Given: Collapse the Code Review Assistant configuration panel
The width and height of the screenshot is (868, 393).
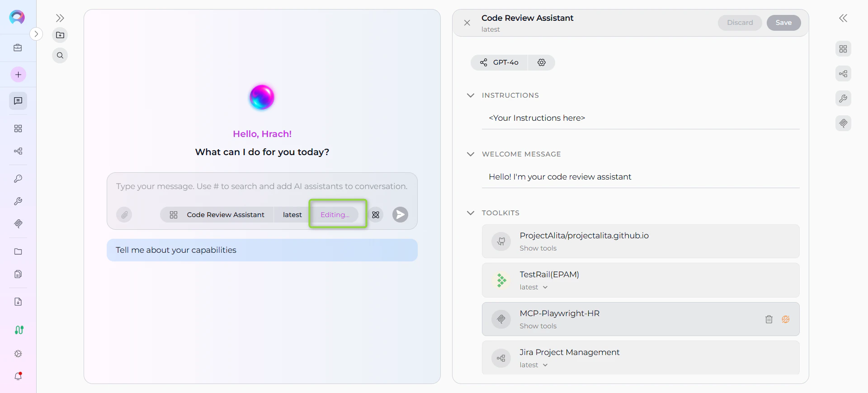Looking at the screenshot, I should 467,23.
